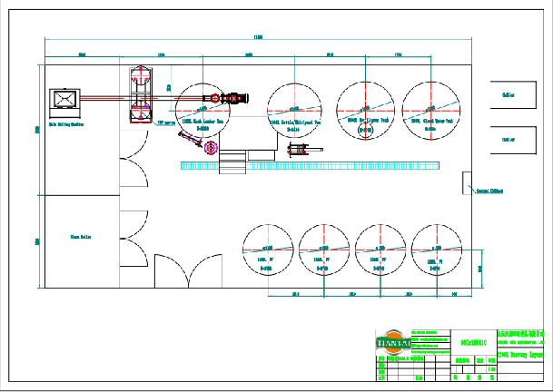553x392 pixels.
Task: Click the Cold Water Tank label text
Action: pyautogui.click(x=432, y=121)
